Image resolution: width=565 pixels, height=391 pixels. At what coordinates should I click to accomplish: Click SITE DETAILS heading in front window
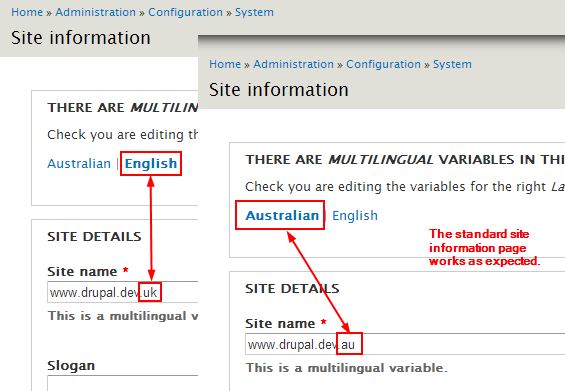click(292, 288)
